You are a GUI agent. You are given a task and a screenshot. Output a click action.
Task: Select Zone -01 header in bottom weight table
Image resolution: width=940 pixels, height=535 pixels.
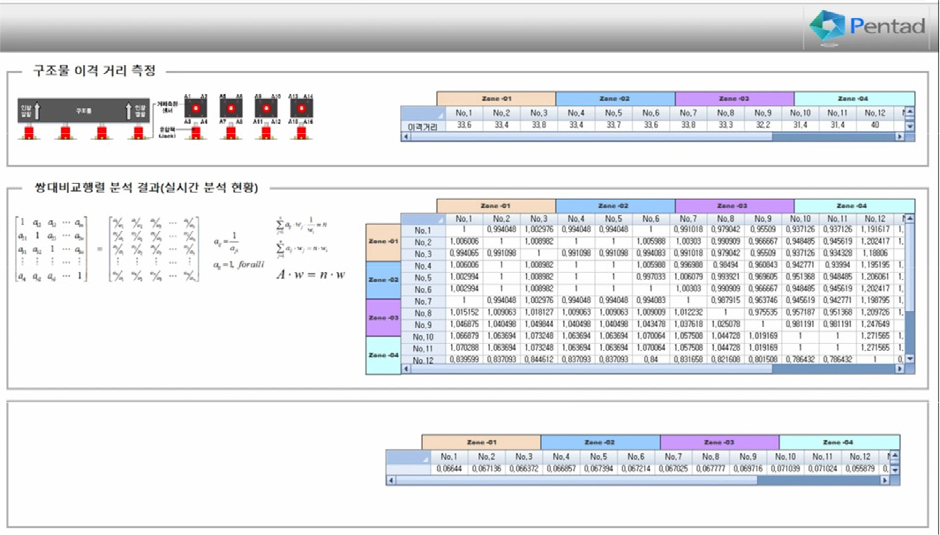[x=481, y=442]
